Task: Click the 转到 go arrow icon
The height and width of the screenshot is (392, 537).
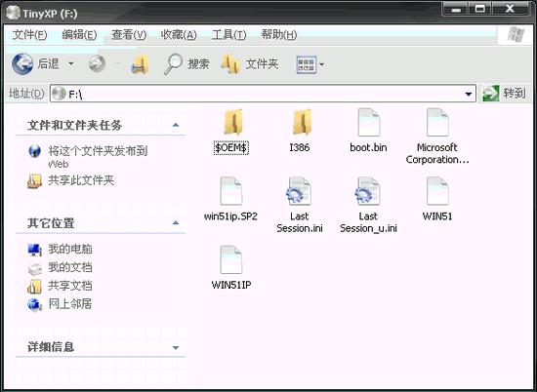Action: pyautogui.click(x=491, y=94)
